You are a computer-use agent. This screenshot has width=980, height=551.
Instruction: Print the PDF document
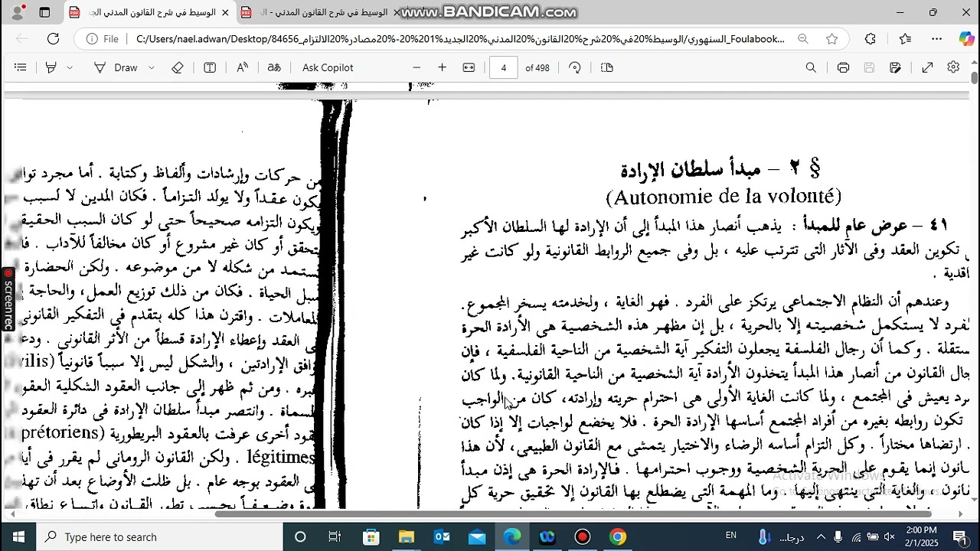pos(843,67)
